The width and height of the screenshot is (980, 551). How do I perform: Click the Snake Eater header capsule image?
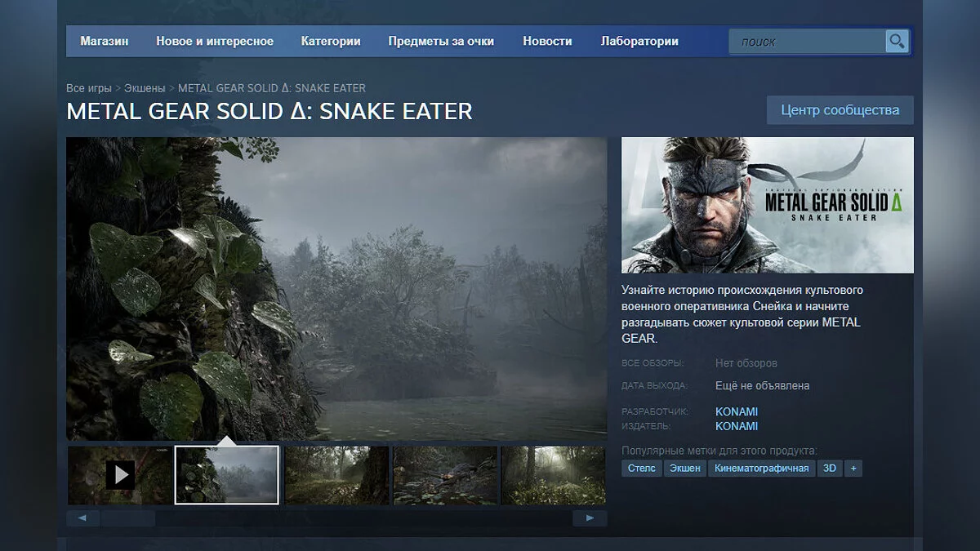tap(768, 205)
